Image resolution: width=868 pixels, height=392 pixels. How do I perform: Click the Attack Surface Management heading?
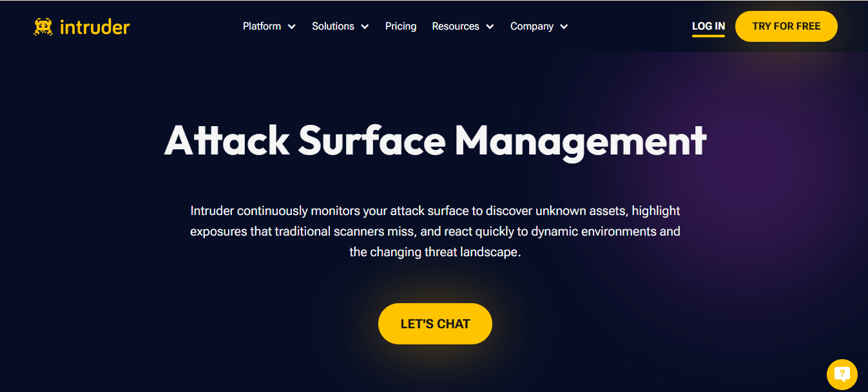pos(435,141)
